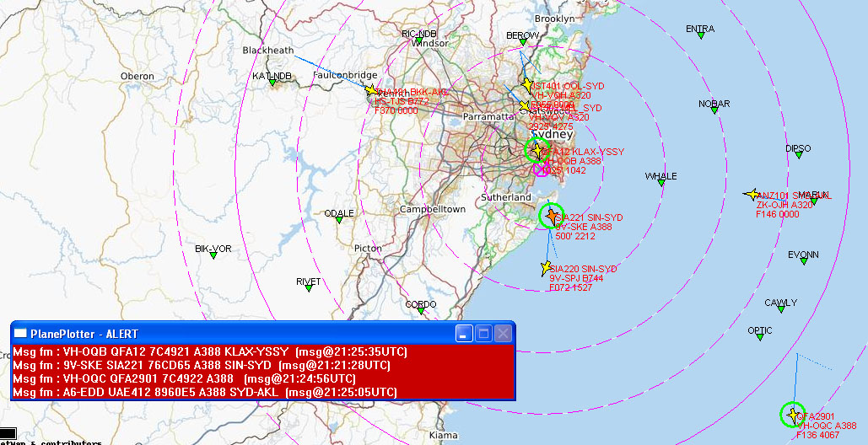This screenshot has height=445, width=868.
Task: Click the RIC-NDB beacon marker
Action: click(x=419, y=41)
